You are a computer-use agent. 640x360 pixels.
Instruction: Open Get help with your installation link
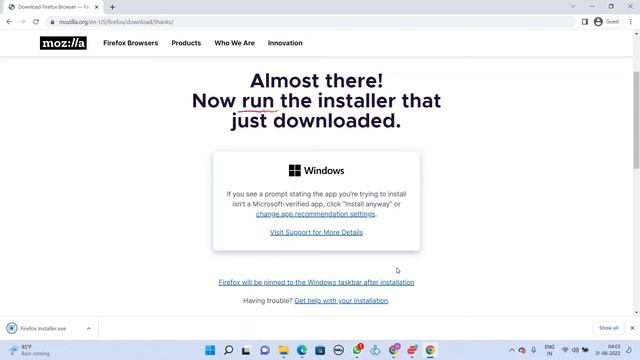pos(341,301)
